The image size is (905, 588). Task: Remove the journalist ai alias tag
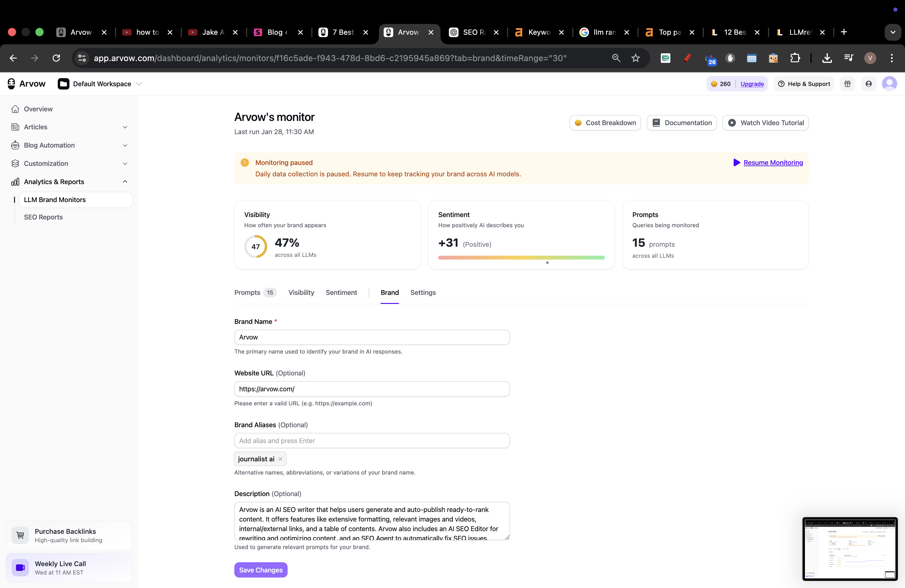280,459
